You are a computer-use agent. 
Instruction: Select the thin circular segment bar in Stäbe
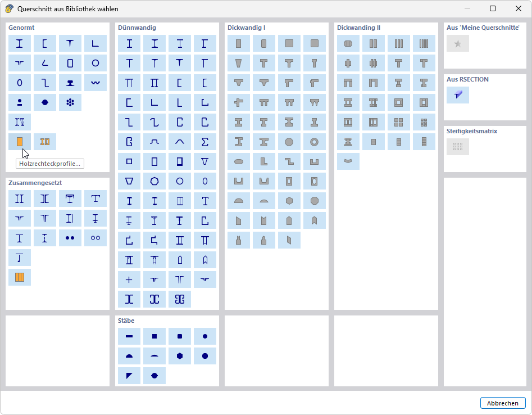(154, 357)
